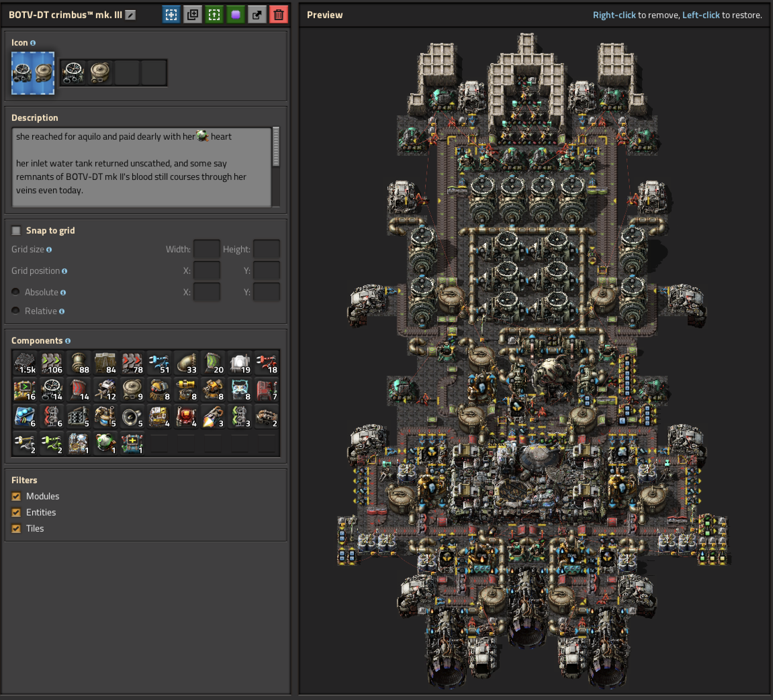Click the blueprint title 'BOTV-DT crimbus™ mk. III'

pyautogui.click(x=65, y=15)
